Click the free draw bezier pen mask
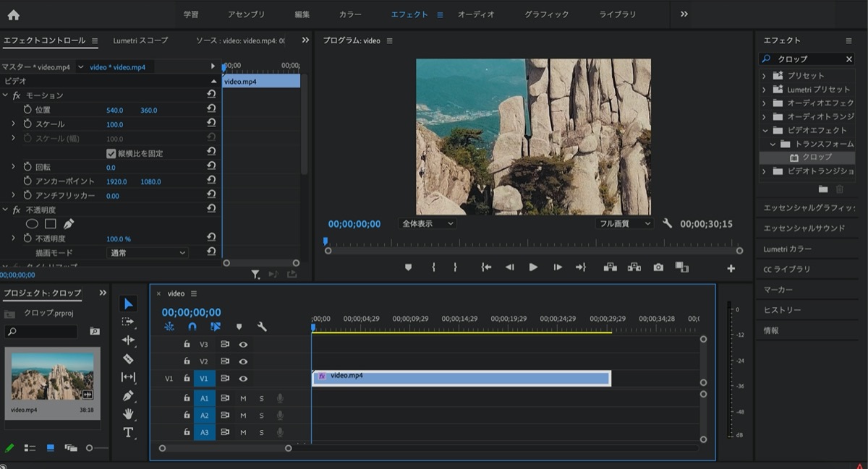This screenshot has width=868, height=469. click(69, 224)
